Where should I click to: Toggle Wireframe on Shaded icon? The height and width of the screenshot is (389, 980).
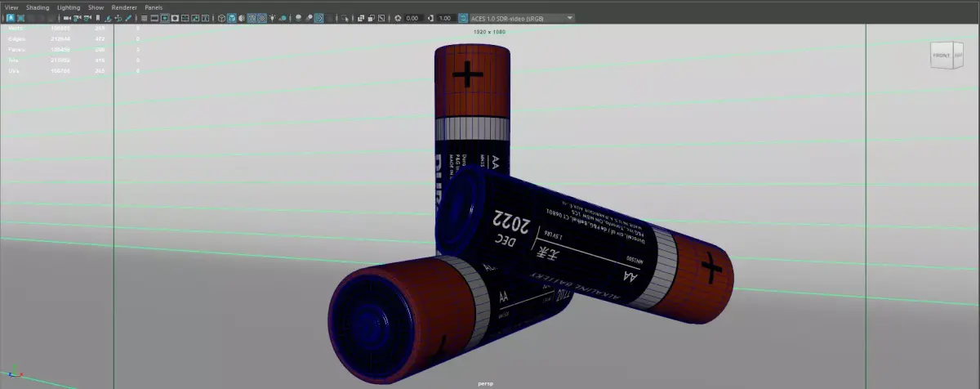point(252,18)
